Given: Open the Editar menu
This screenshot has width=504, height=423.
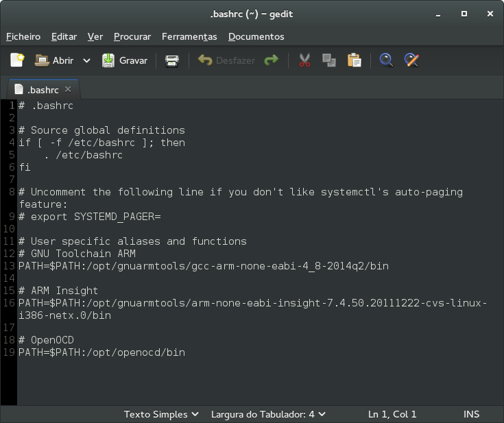Looking at the screenshot, I should [x=64, y=36].
